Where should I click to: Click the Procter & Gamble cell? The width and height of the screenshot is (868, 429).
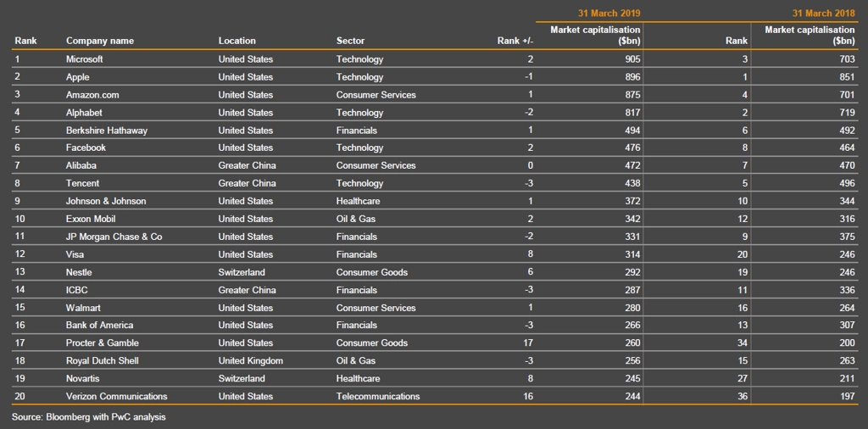(x=102, y=343)
